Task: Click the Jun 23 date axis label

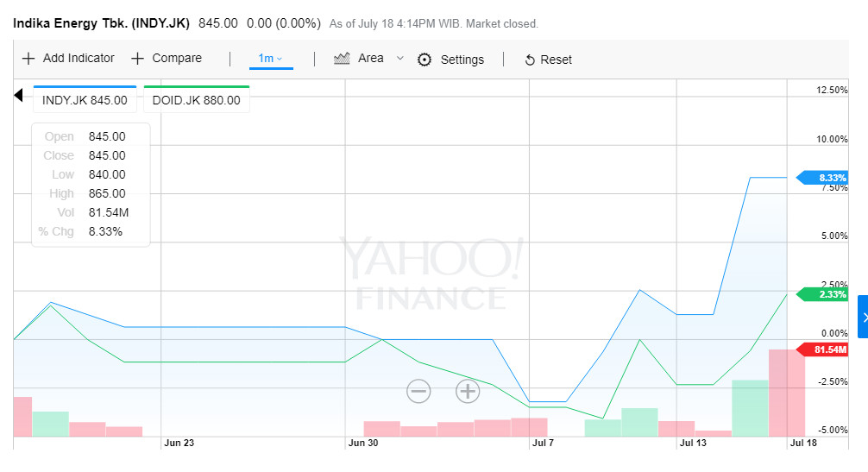Action: click(x=179, y=443)
